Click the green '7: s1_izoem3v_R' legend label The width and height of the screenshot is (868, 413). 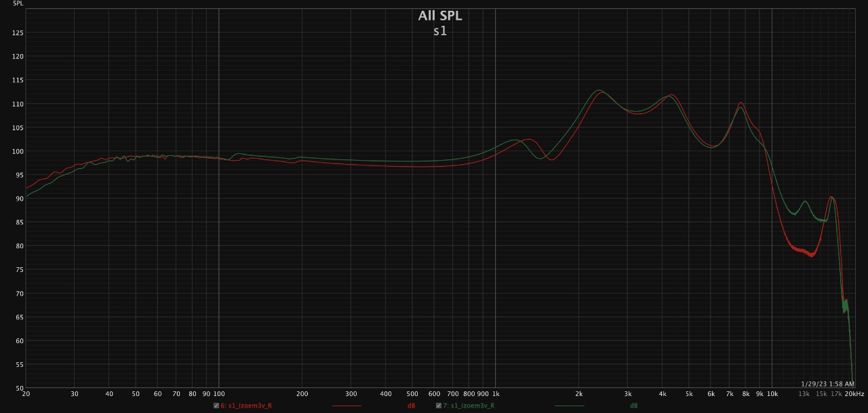coord(468,406)
